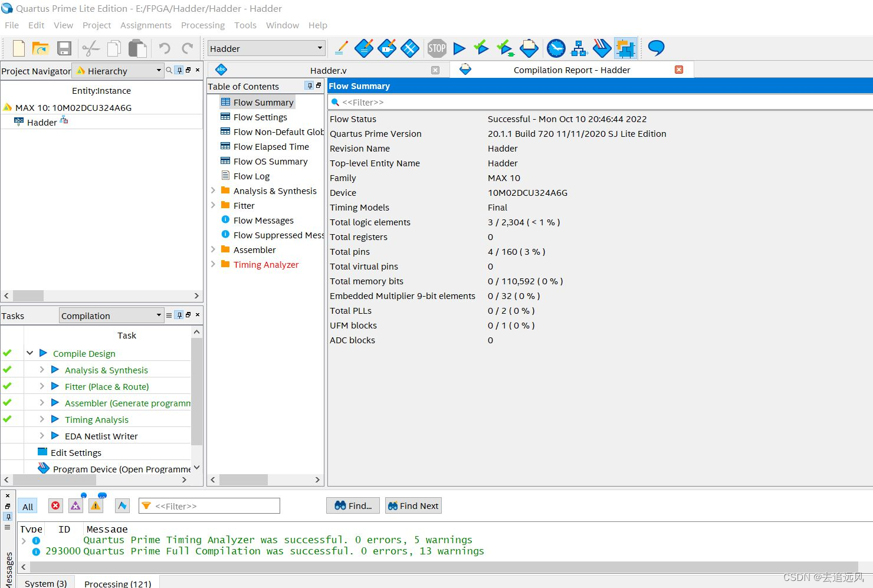Expand the Analysis & Synthesis report folder
The image size is (873, 588).
tap(213, 190)
